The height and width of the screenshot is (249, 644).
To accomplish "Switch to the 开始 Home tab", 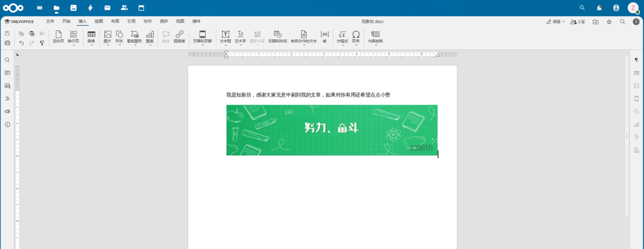I will click(x=67, y=21).
